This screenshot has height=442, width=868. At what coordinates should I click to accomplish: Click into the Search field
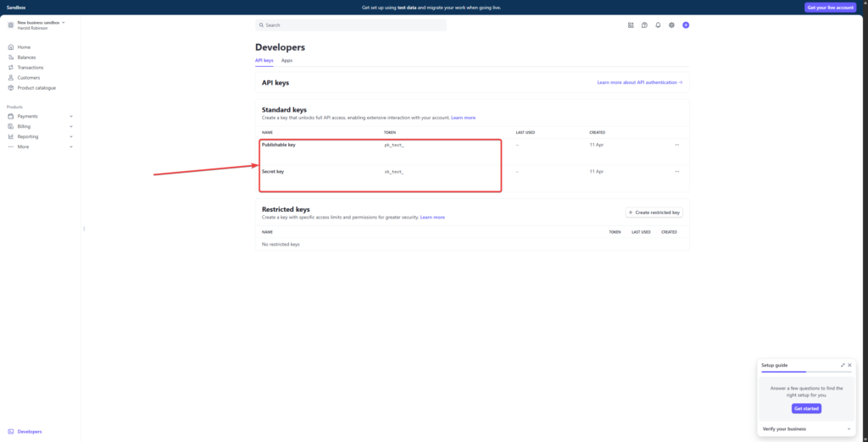coord(351,25)
